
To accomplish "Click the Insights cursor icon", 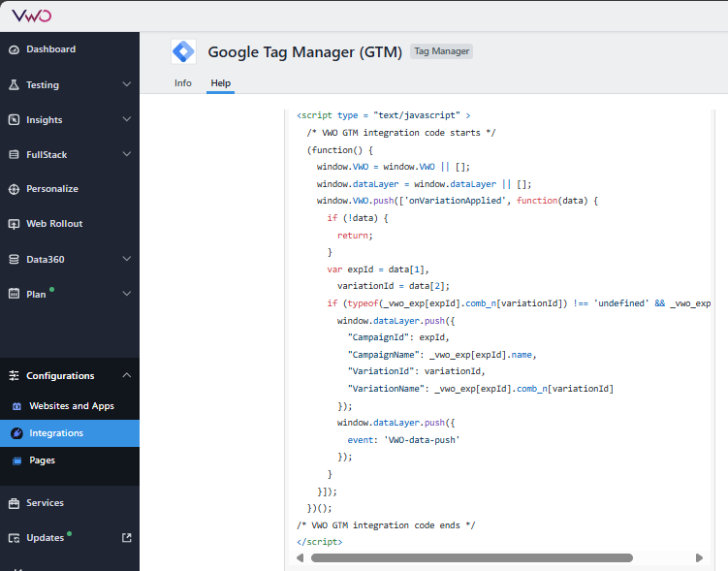I will click(14, 120).
